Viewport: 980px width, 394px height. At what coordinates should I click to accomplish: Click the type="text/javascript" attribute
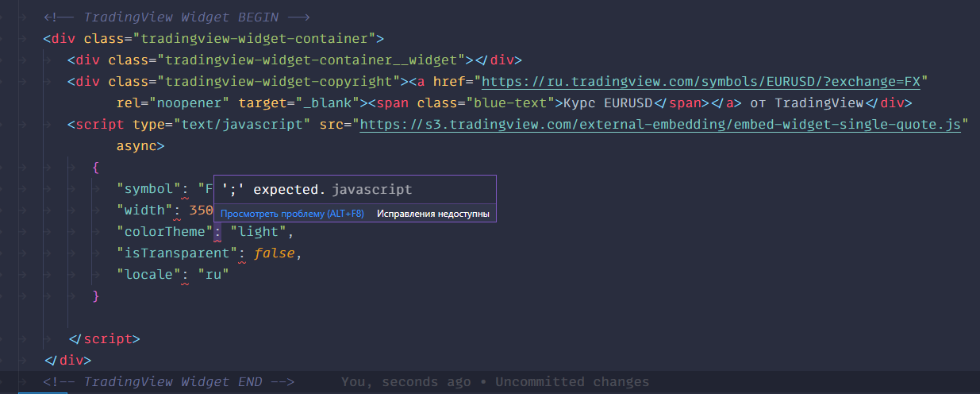tap(221, 124)
